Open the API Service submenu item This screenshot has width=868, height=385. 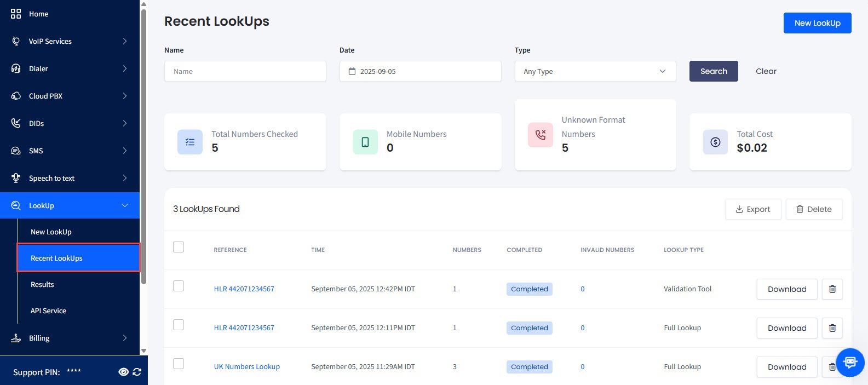click(x=48, y=311)
